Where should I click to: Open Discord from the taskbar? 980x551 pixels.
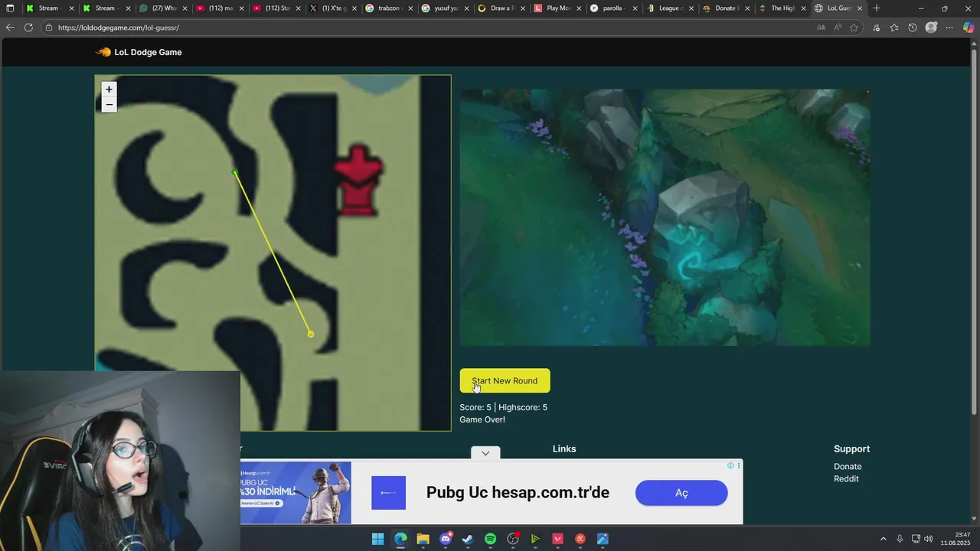(x=446, y=539)
